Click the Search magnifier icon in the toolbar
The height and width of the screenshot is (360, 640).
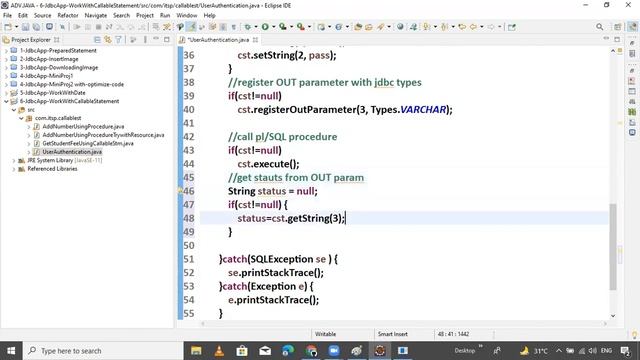tap(599, 27)
